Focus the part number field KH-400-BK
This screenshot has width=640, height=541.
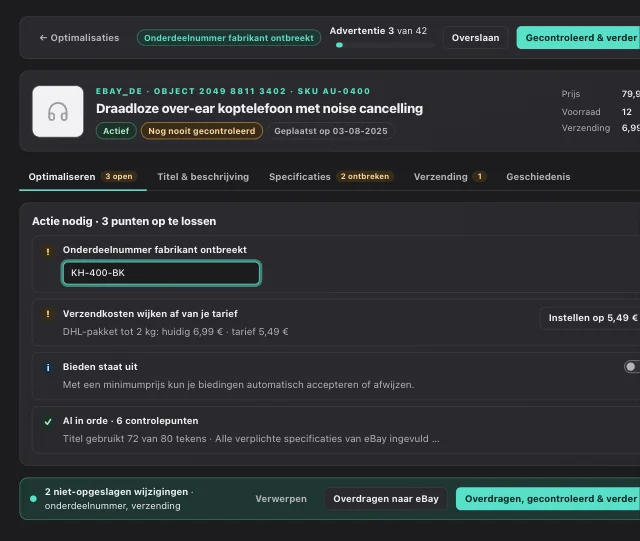click(161, 273)
